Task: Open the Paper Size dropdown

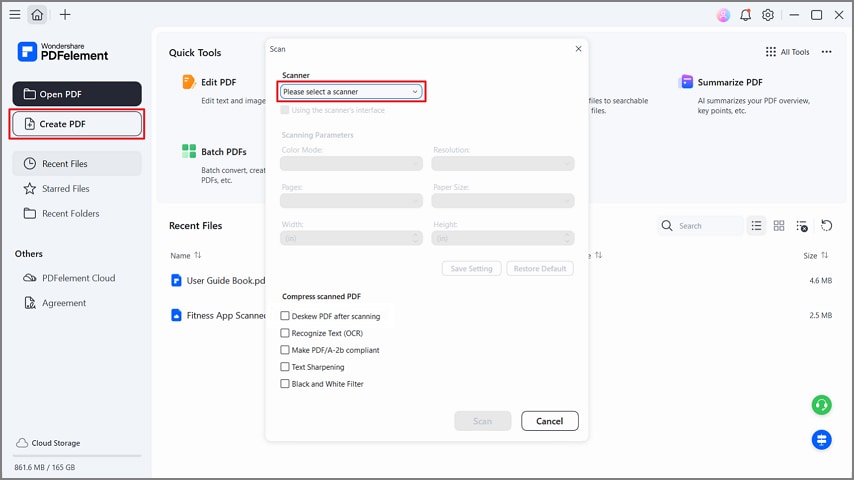Action: [503, 200]
